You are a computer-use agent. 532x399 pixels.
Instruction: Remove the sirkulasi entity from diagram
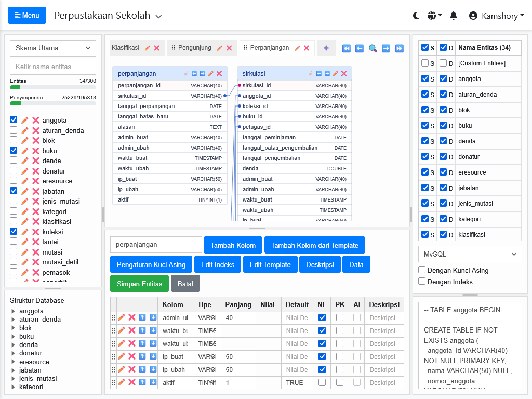344,73
